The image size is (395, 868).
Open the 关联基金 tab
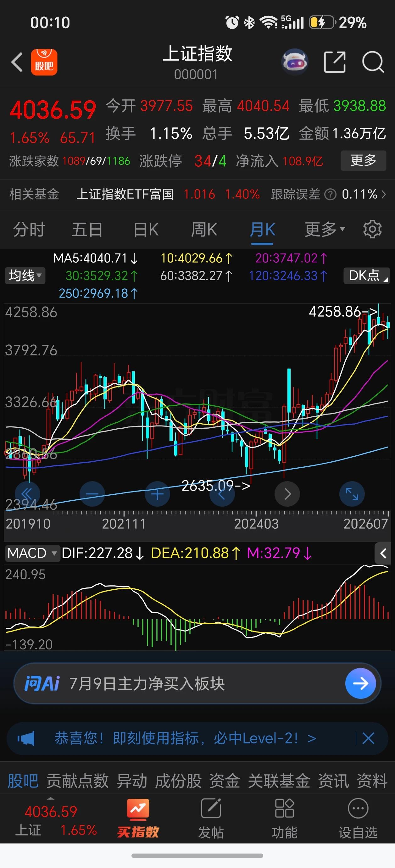(x=279, y=781)
